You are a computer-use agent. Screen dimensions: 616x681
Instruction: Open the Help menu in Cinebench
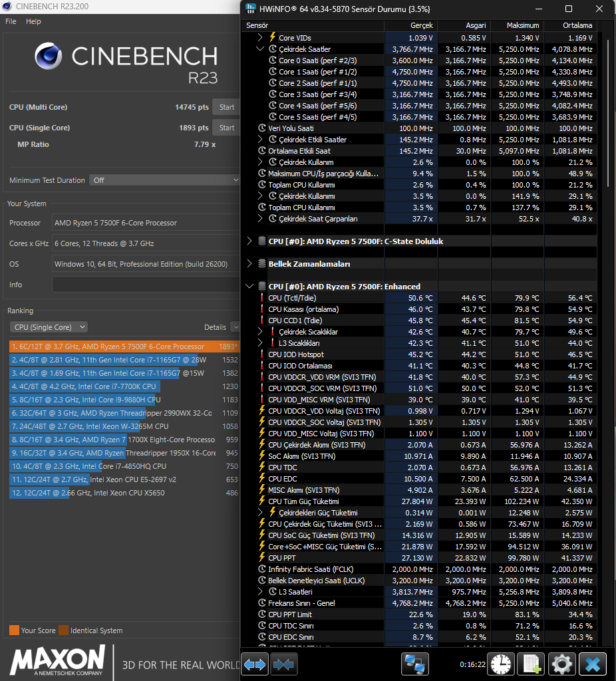[x=33, y=21]
